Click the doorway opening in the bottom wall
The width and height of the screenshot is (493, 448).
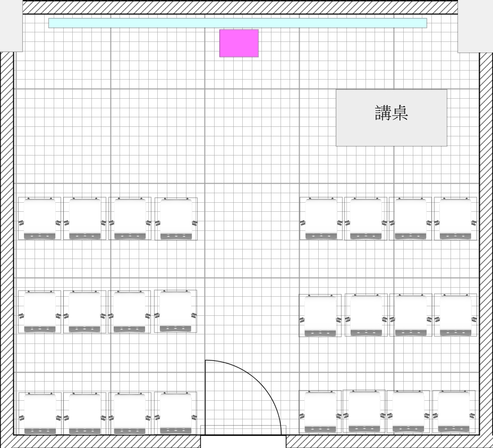pyautogui.click(x=243, y=442)
